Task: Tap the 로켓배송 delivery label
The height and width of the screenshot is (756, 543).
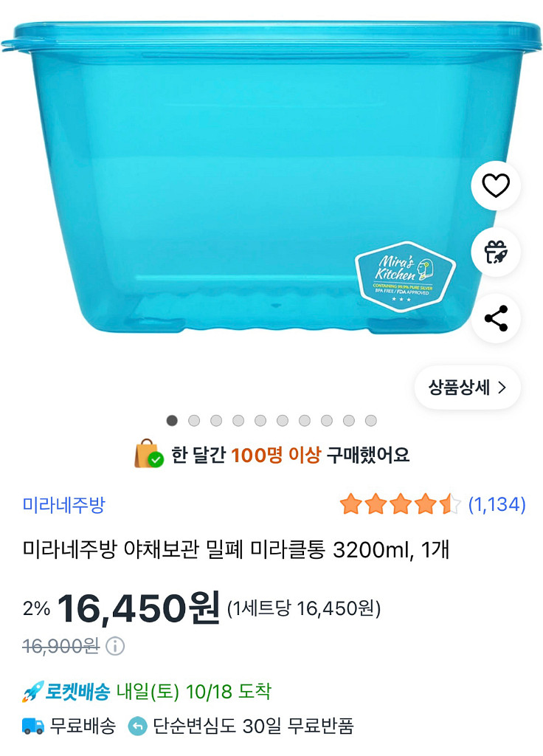Action: click(78, 692)
